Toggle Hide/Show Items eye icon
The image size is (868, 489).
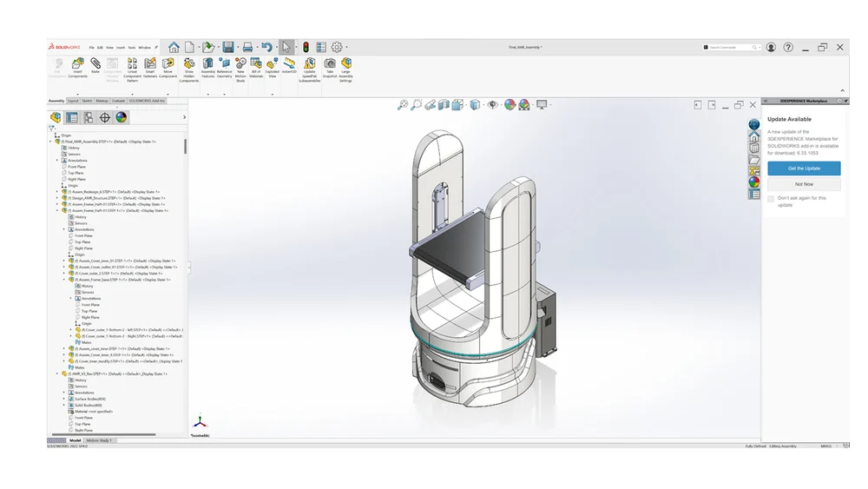tap(492, 105)
